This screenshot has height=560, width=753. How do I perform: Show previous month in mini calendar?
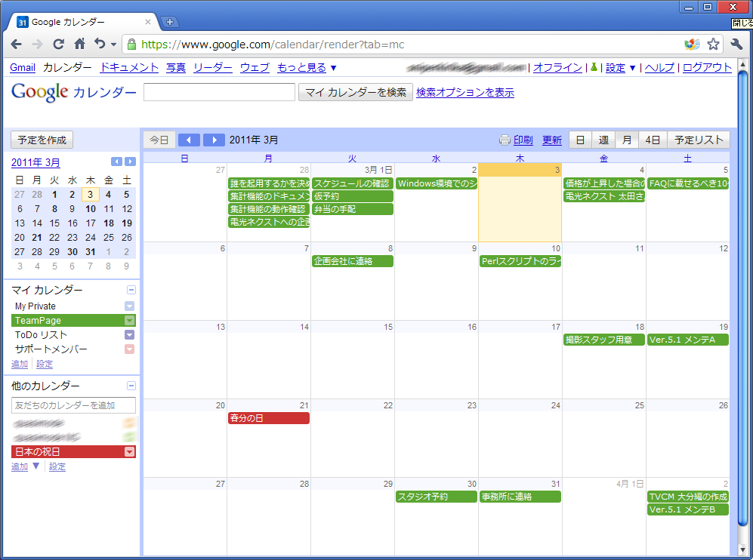click(x=116, y=162)
